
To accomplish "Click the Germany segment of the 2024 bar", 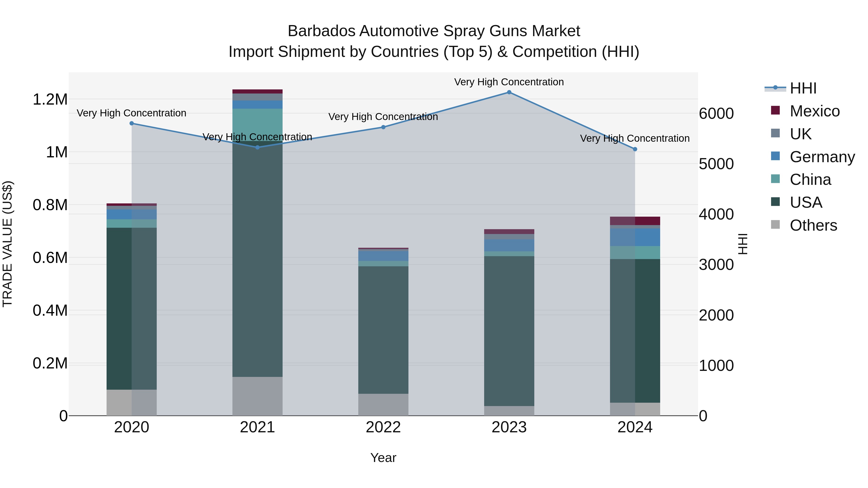I will pyautogui.click(x=635, y=237).
